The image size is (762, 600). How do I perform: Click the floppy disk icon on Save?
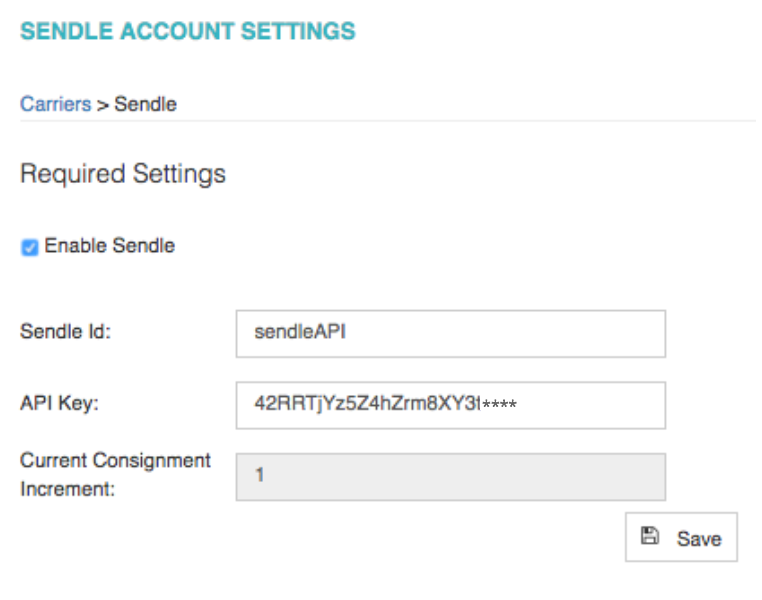[x=650, y=536]
